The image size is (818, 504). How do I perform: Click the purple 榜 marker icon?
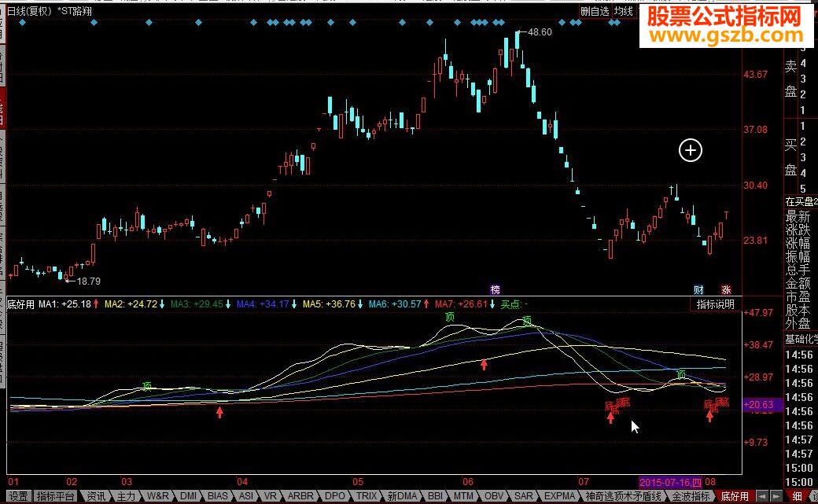click(x=495, y=289)
